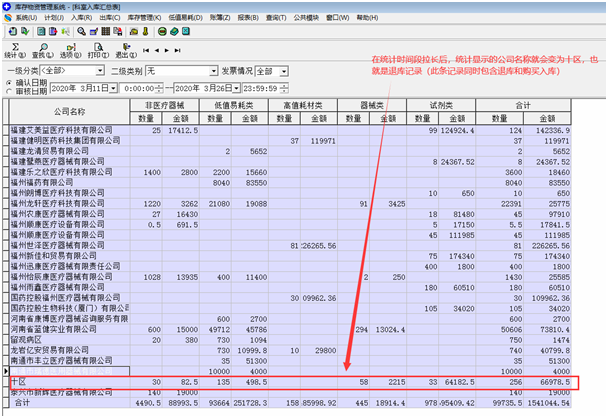Open the 出库(C) menu
The height and width of the screenshot is (418, 608).
pos(110,18)
